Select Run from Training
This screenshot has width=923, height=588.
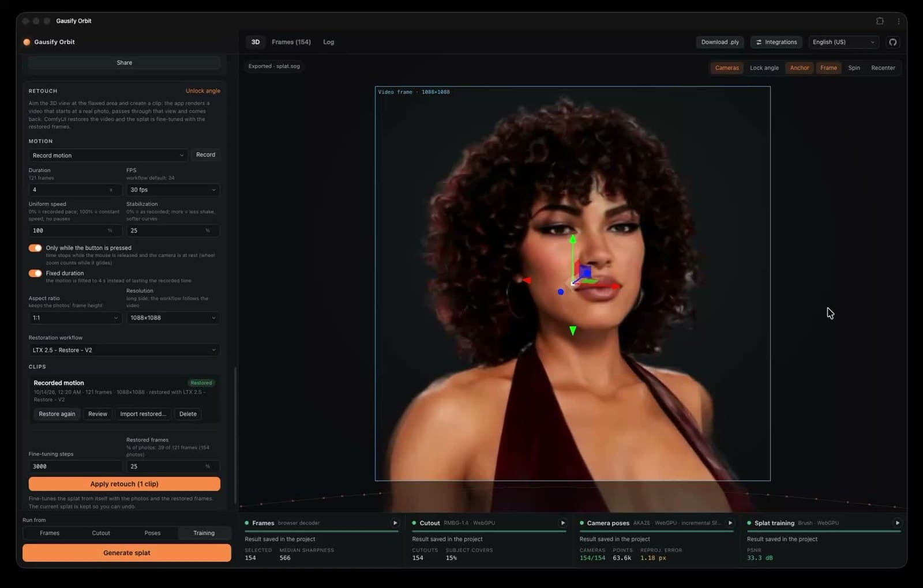tap(204, 533)
